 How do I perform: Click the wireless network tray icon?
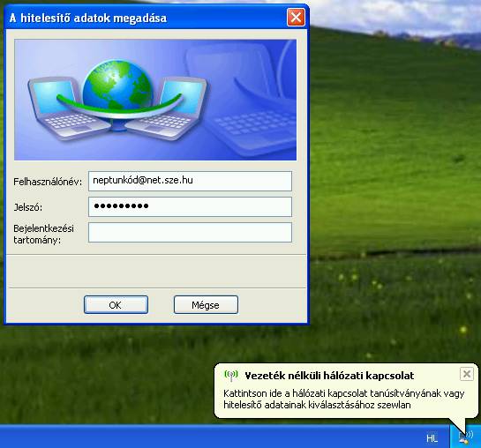pyautogui.click(x=466, y=437)
